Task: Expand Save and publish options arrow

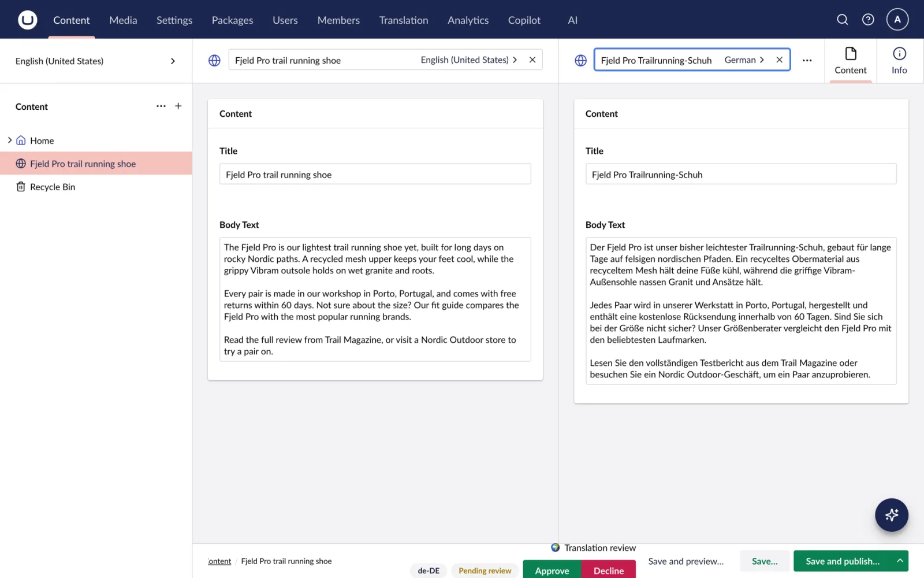Action: (x=900, y=561)
